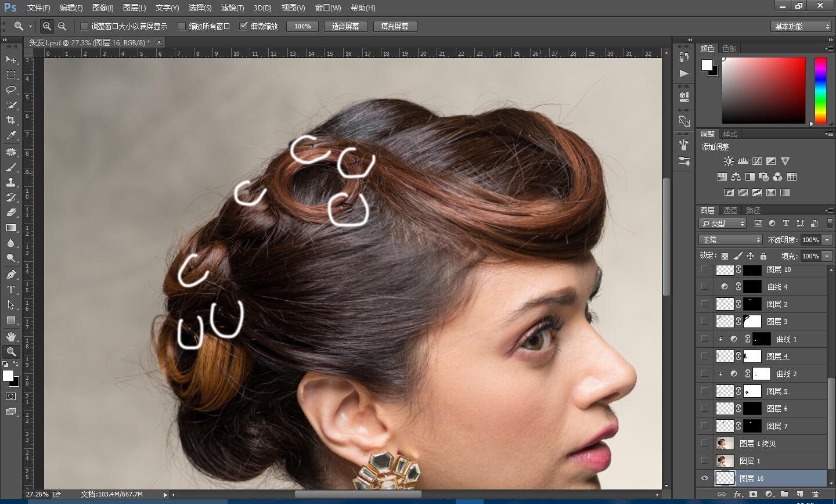Select the Gradient tool
The image size is (836, 504).
[11, 228]
